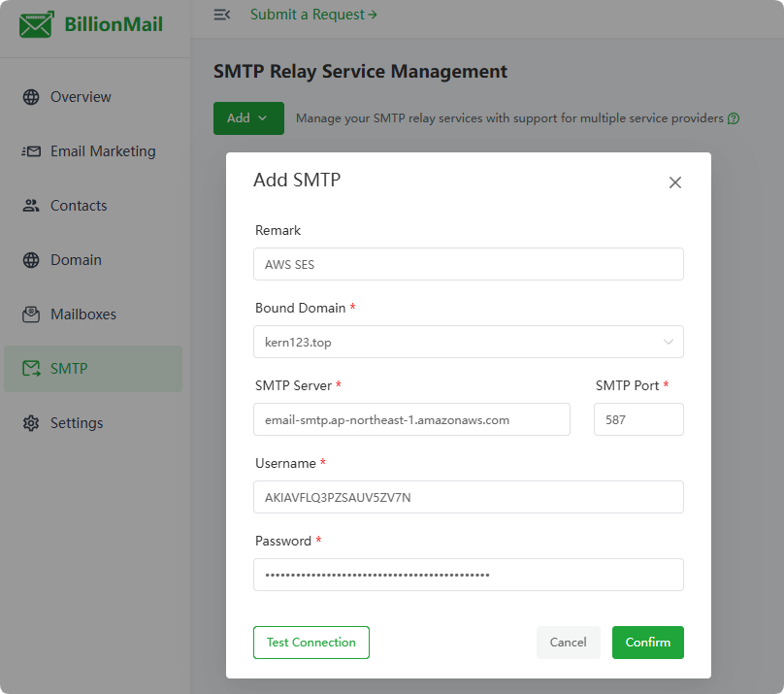
Task: Click into the Password field
Action: 468,575
